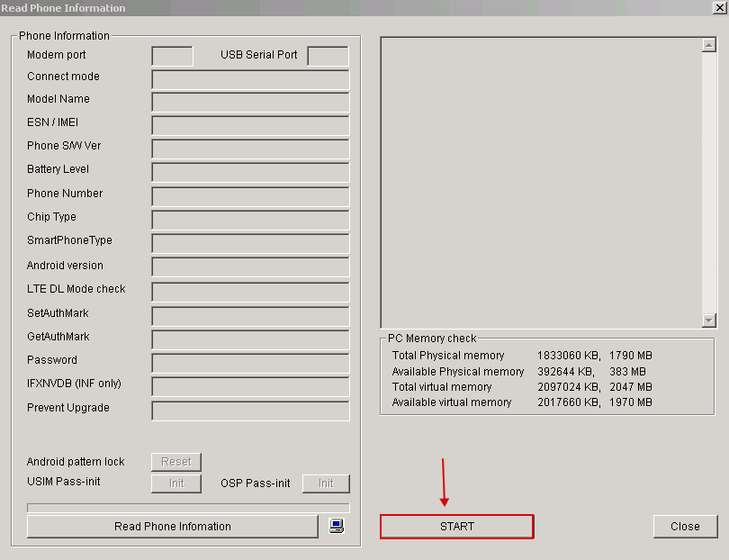Click the progress bar above Read Phone Information
729x560 pixels.
tap(188, 508)
